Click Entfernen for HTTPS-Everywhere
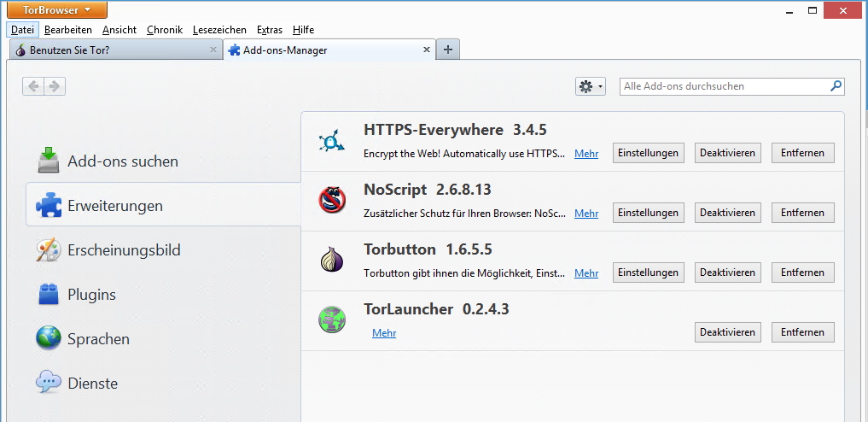This screenshot has width=868, height=422. click(x=802, y=153)
